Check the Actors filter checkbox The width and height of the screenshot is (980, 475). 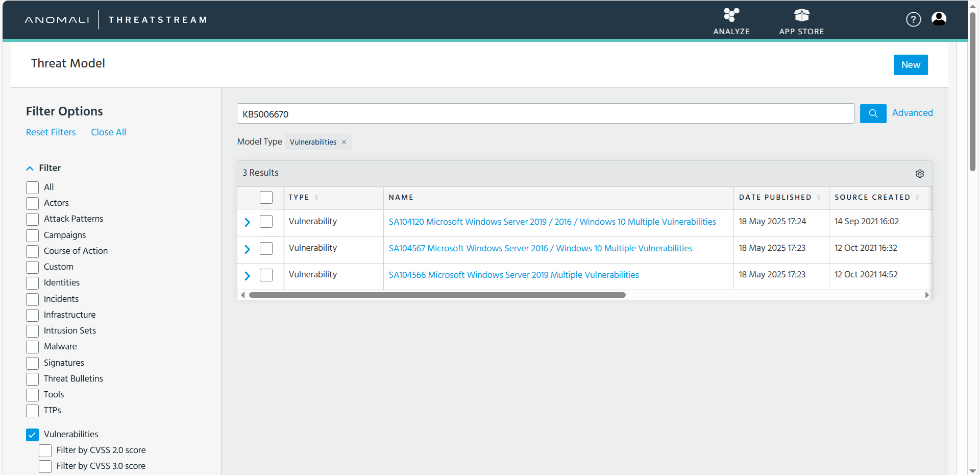tap(32, 203)
